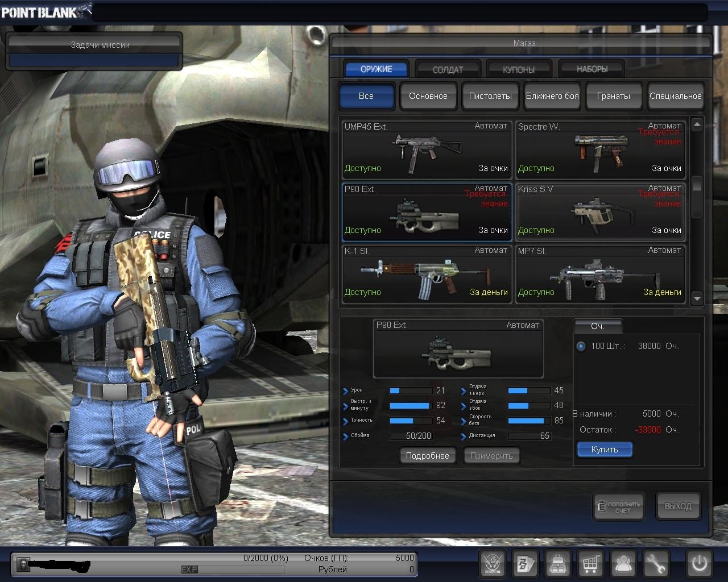The height and width of the screenshot is (582, 728).
Task: Filter weapons by Гранаты category
Action: click(613, 96)
